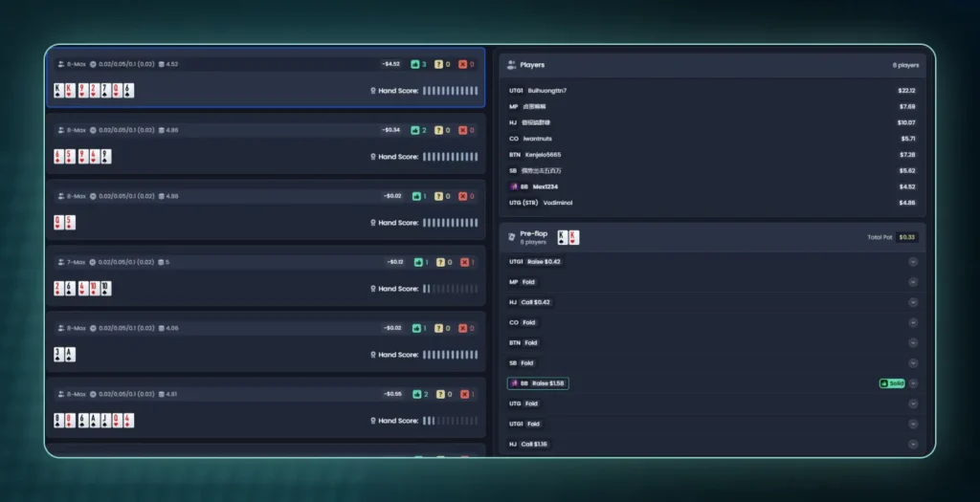Click the hero K K hole cards in the Pre-flop header

(568, 237)
